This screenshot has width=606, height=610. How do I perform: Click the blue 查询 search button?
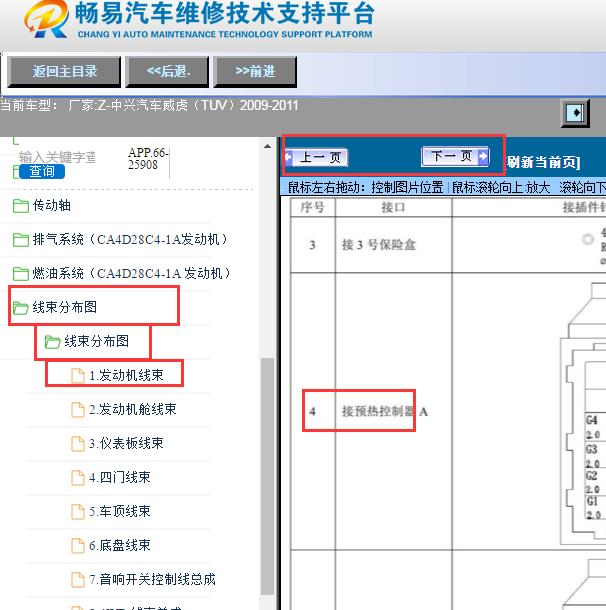(42, 172)
